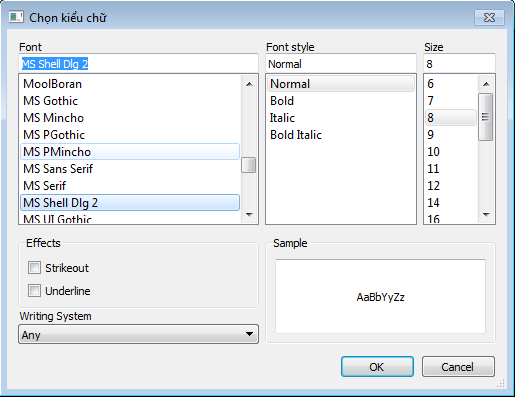Click the font list scroll down arrow
This screenshot has height=397, width=515.
(x=249, y=215)
